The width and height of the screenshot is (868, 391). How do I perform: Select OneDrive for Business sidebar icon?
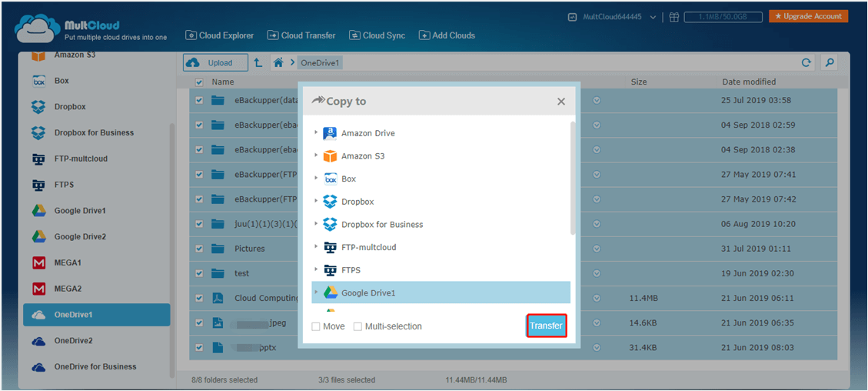[x=38, y=367]
